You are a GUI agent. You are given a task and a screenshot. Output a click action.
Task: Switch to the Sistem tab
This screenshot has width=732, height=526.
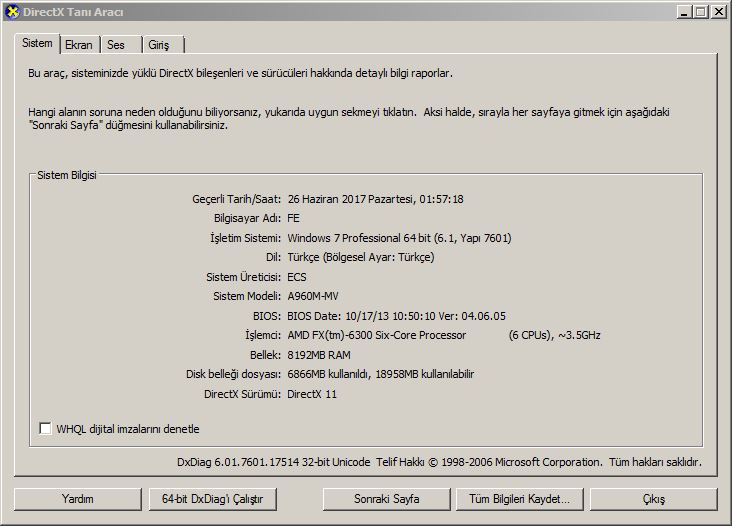point(37,43)
